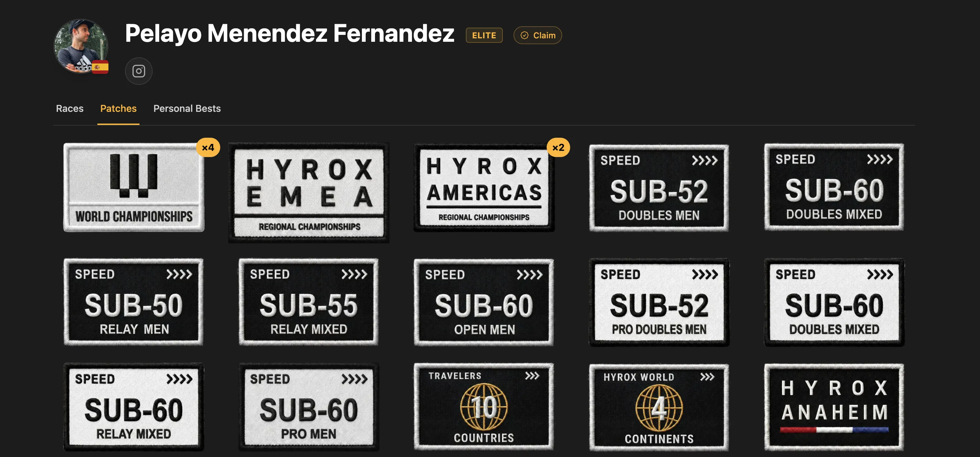Viewport: 980px width, 457px height.
Task: Open the SUB-60 Open Men speed patch
Action: tap(484, 303)
